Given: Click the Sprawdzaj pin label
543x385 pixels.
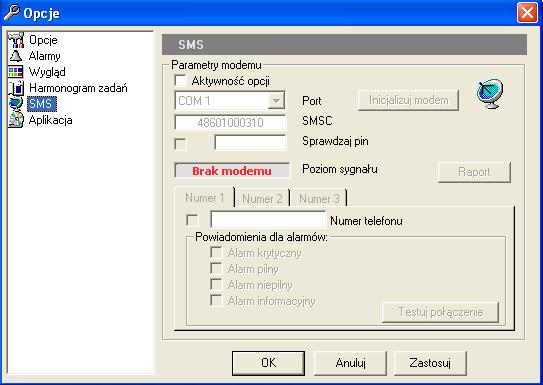Looking at the screenshot, I should coord(335,141).
